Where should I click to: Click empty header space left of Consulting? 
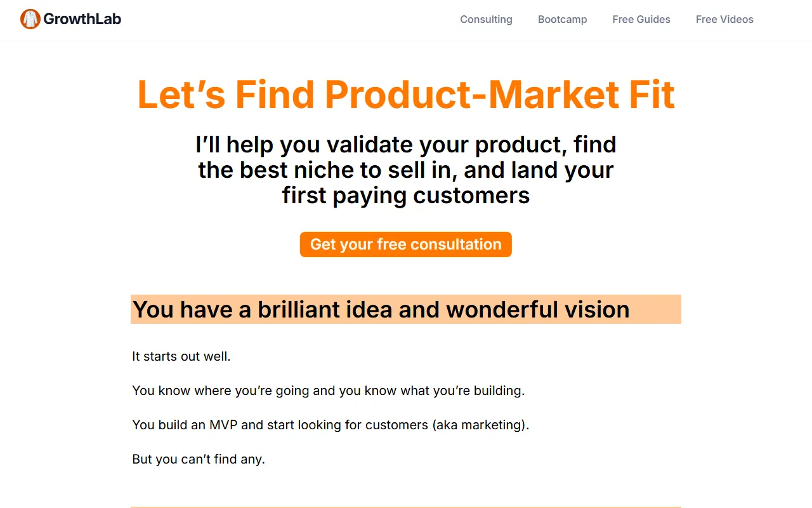pos(285,19)
